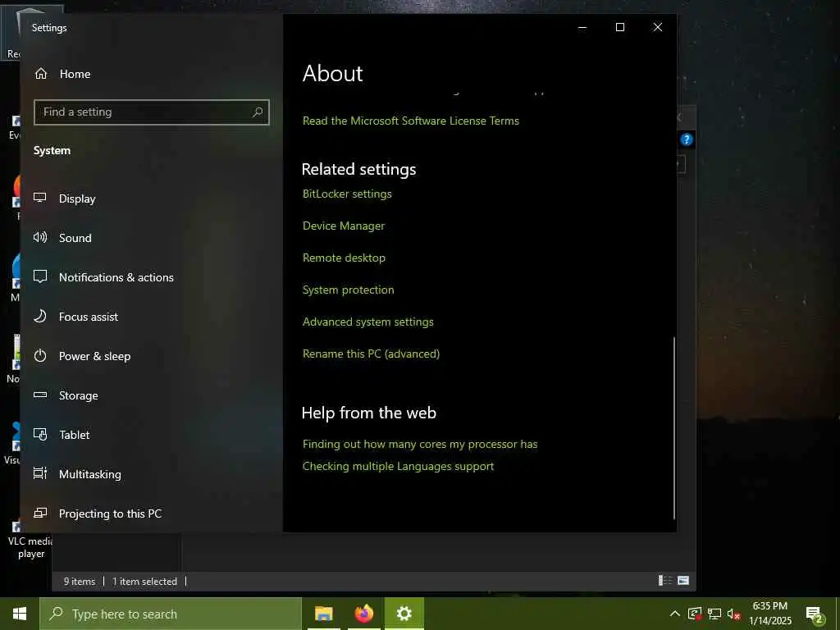Click the Home label in sidebar
The width and height of the screenshot is (840, 630).
pyautogui.click(x=75, y=74)
